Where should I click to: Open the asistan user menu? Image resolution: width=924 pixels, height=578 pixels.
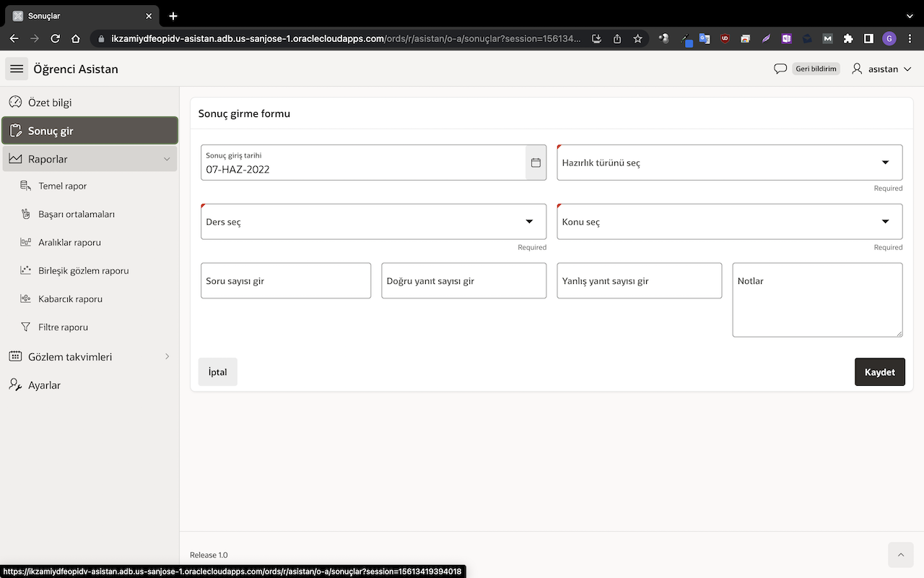coord(881,69)
